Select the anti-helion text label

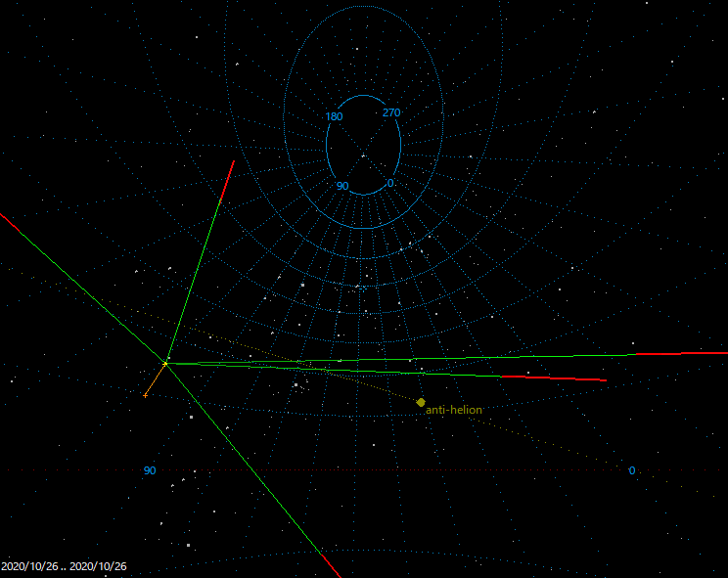[x=454, y=410]
